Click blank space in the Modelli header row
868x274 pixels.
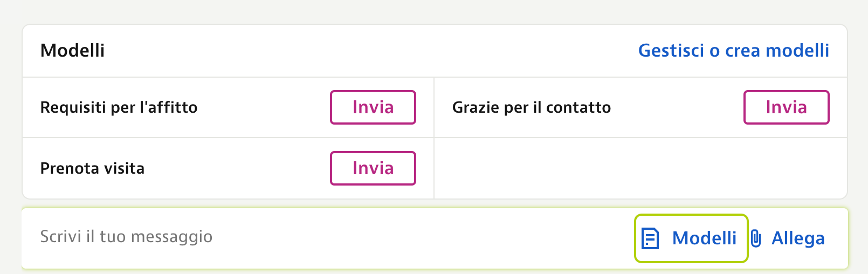[x=372, y=51]
